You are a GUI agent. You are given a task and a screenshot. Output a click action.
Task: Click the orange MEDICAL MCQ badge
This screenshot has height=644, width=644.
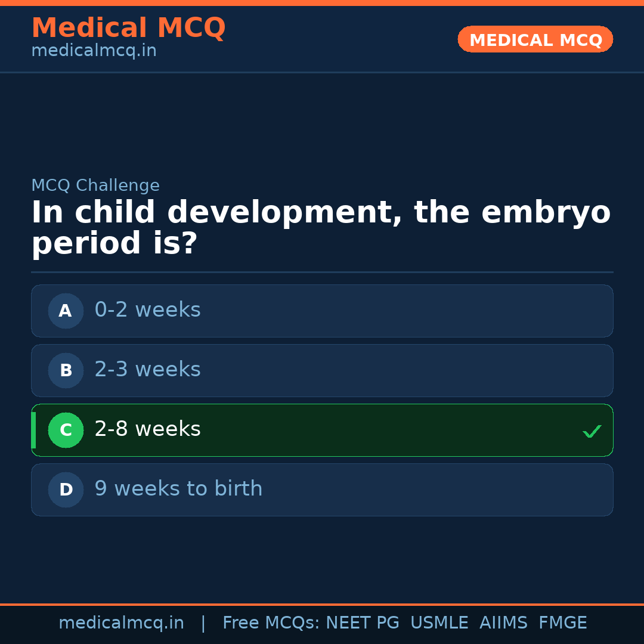pos(535,39)
